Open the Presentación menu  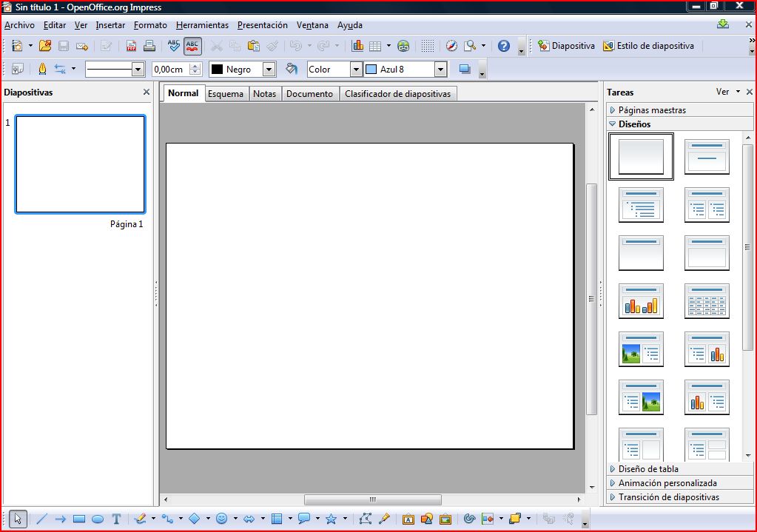(x=262, y=25)
